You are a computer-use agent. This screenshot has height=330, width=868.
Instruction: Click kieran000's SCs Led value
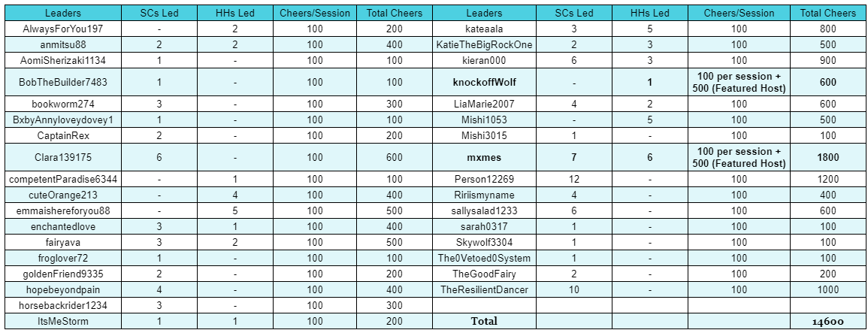[x=574, y=60]
